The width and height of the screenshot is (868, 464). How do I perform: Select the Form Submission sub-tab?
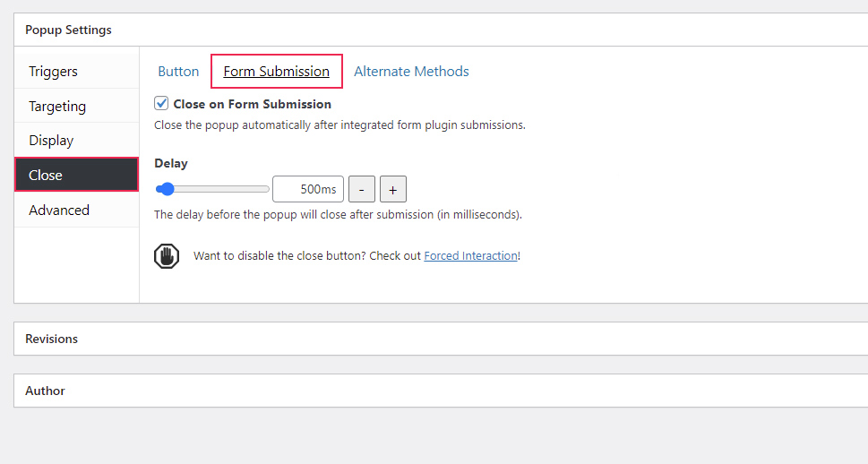[x=276, y=72]
